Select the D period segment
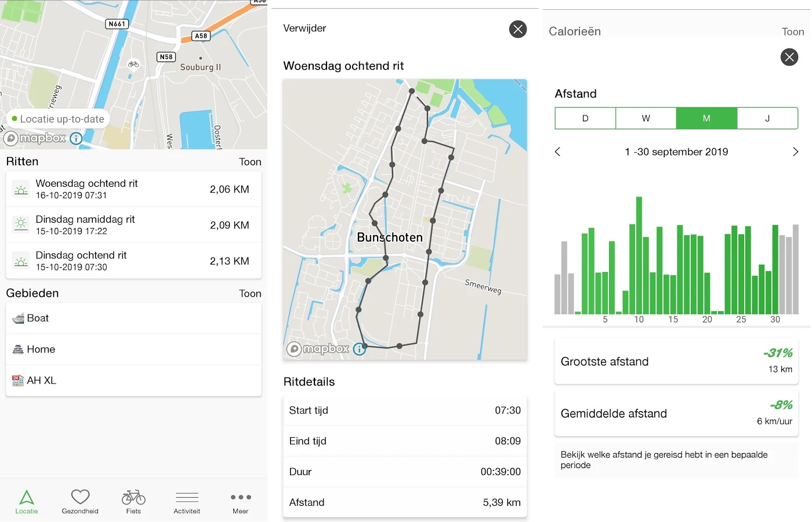The height and width of the screenshot is (522, 812). point(585,118)
